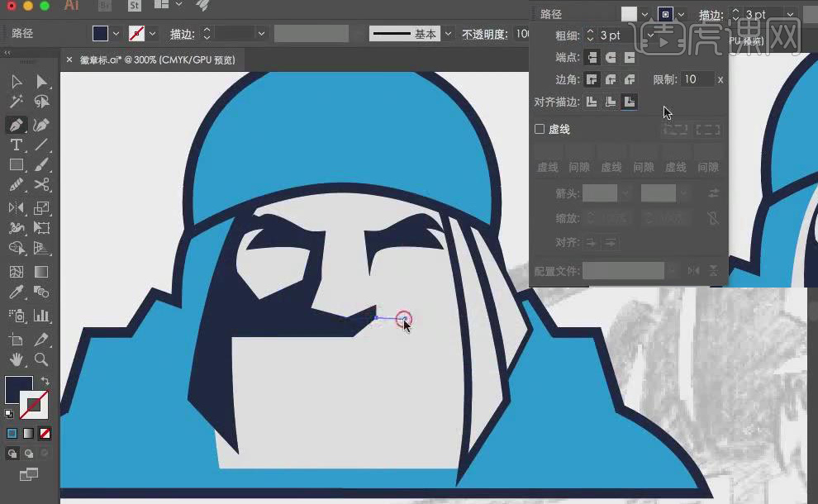
Task: Select the Pen tool in toolbar
Action: coord(16,125)
